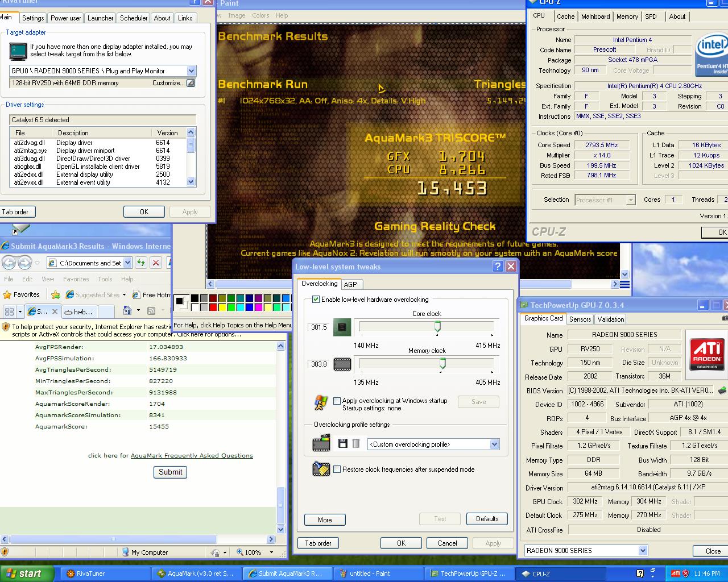Click the Core clock value field 301.5
The height and width of the screenshot is (582, 728).
point(319,327)
